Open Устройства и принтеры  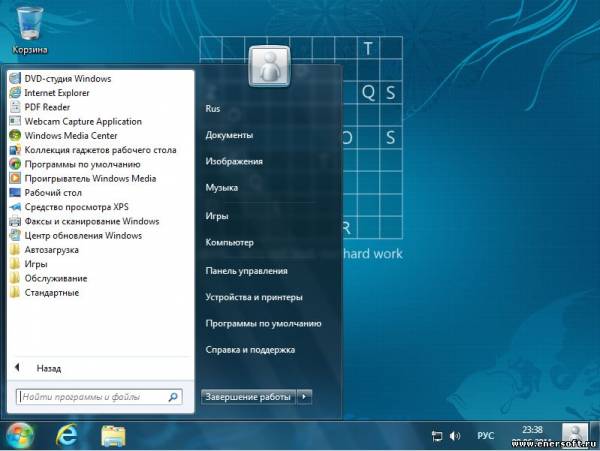(x=254, y=297)
